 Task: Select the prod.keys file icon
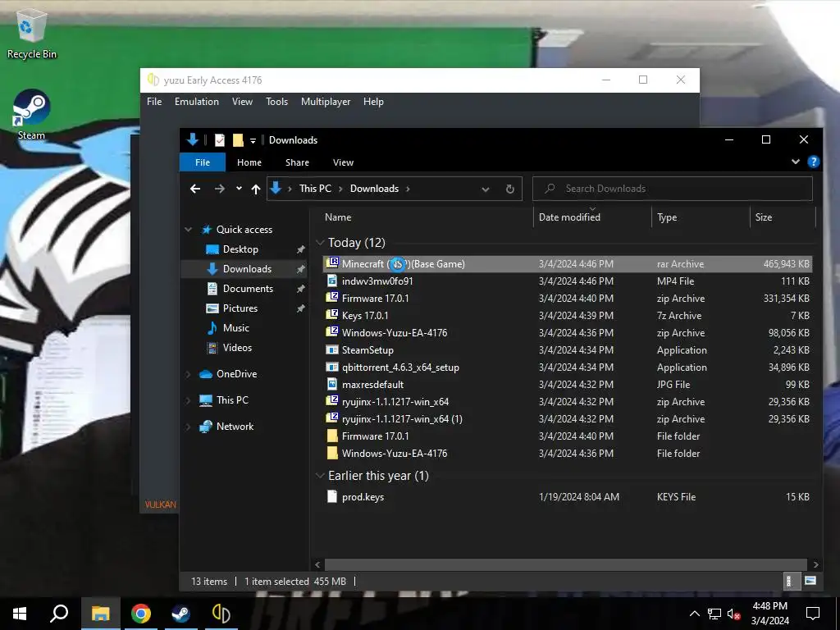[x=332, y=496]
